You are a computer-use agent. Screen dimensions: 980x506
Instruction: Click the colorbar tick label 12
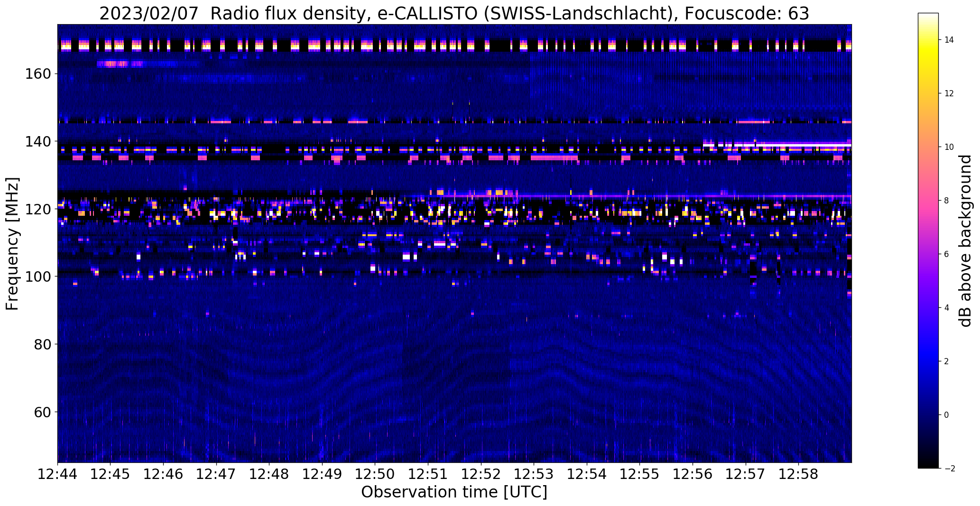click(949, 93)
